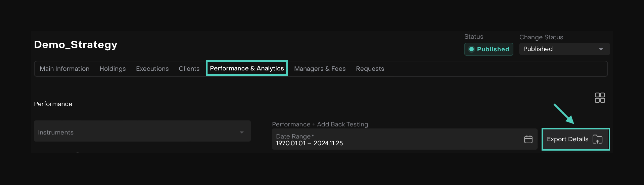644x185 pixels.
Task: Select the Clients tab
Action: point(189,69)
